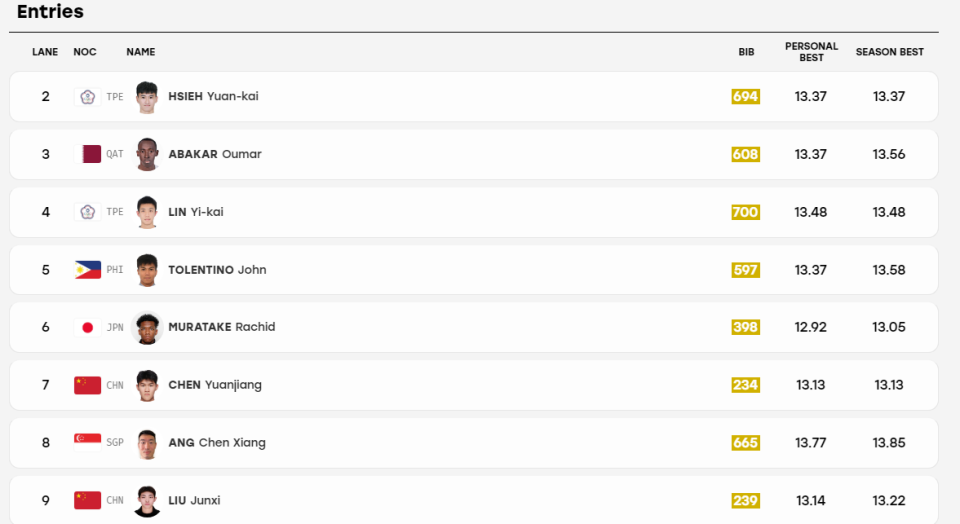Select the QAT country code label
Screen dimensions: 960x524
pos(114,154)
